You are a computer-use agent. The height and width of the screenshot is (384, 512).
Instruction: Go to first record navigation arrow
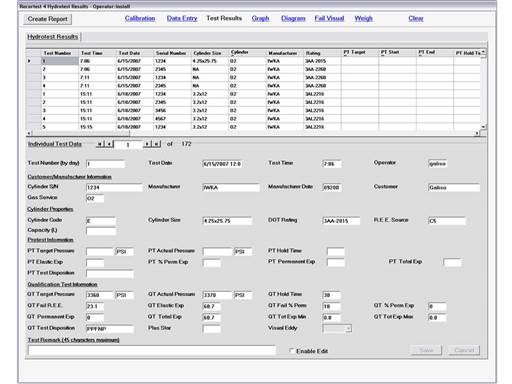tap(100, 144)
